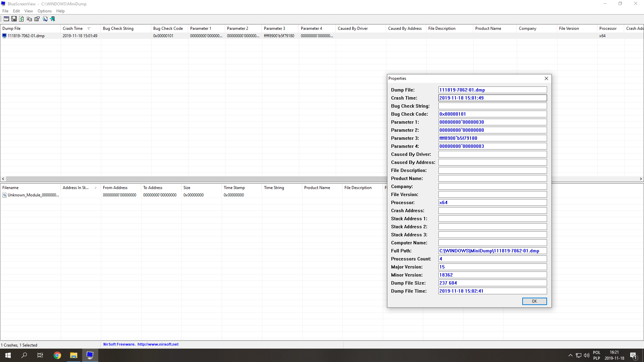The image size is (644, 362).
Task: Click the Crash Time field in Properties
Action: click(x=492, y=98)
